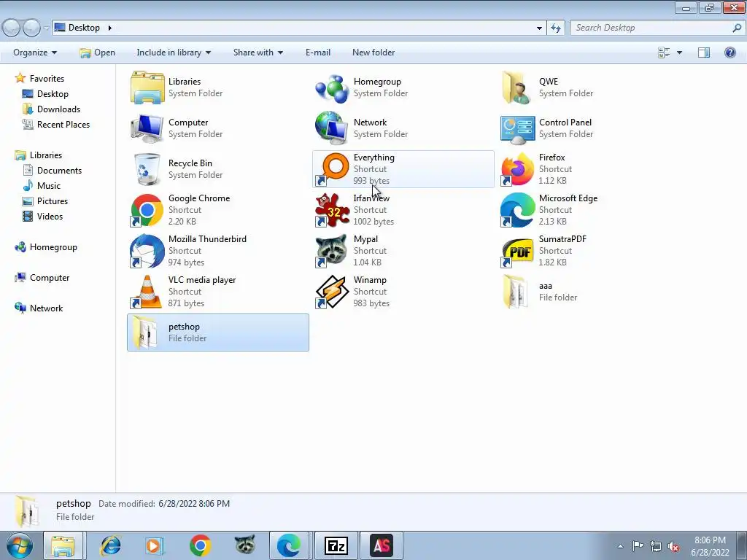Expand the Include in library dropdown
747x560 pixels.
tap(174, 52)
